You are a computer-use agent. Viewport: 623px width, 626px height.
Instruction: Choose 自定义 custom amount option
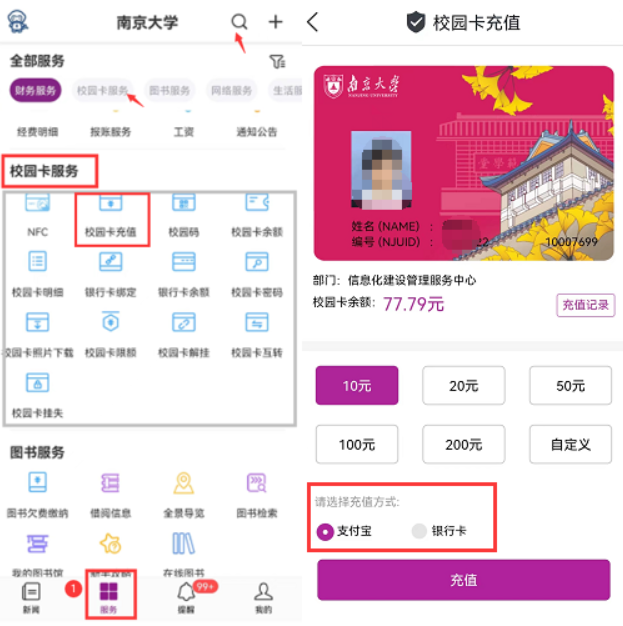click(570, 444)
